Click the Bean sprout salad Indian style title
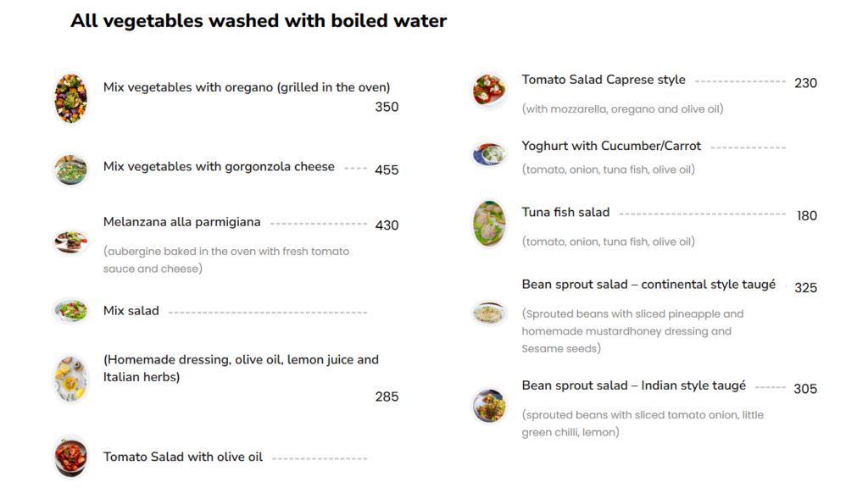This screenshot has width=868, height=499. coord(634,385)
